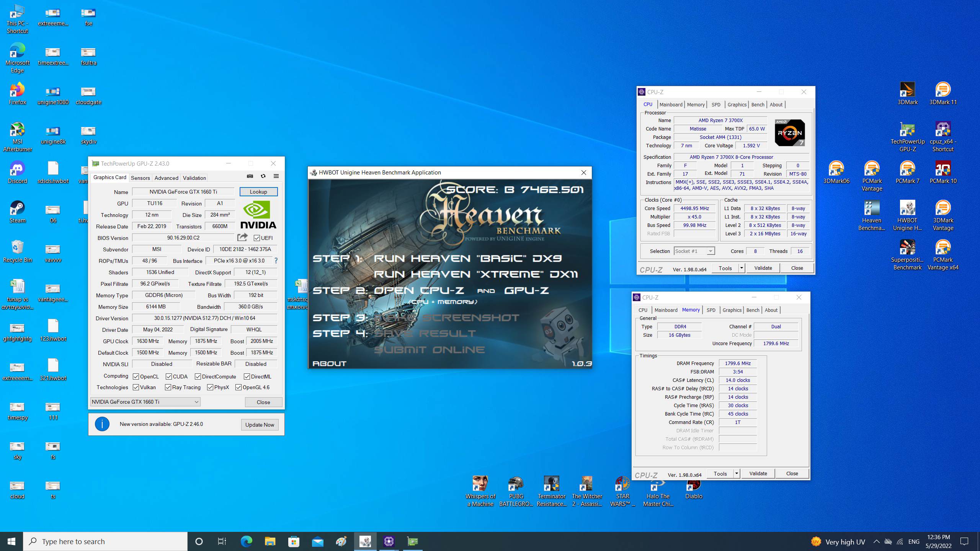Toggle the OpenGL 4.6 checkbox
The height and width of the screenshot is (551, 980).
click(238, 387)
